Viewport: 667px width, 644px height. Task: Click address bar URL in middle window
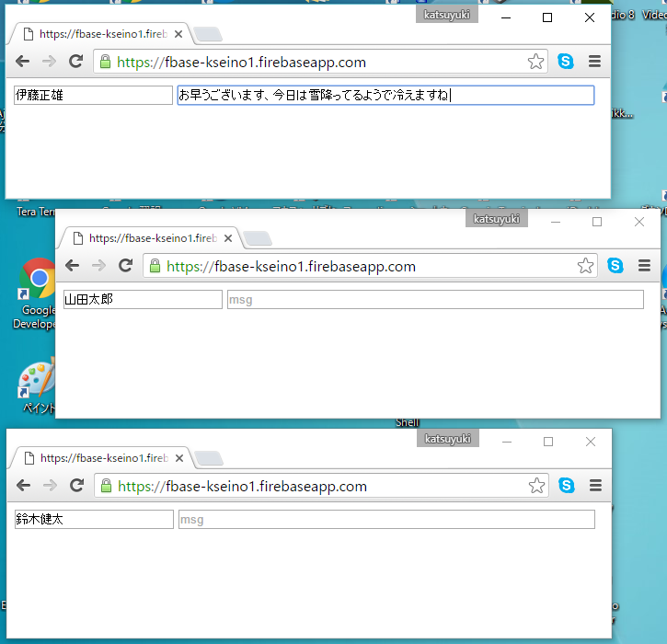coord(291,266)
